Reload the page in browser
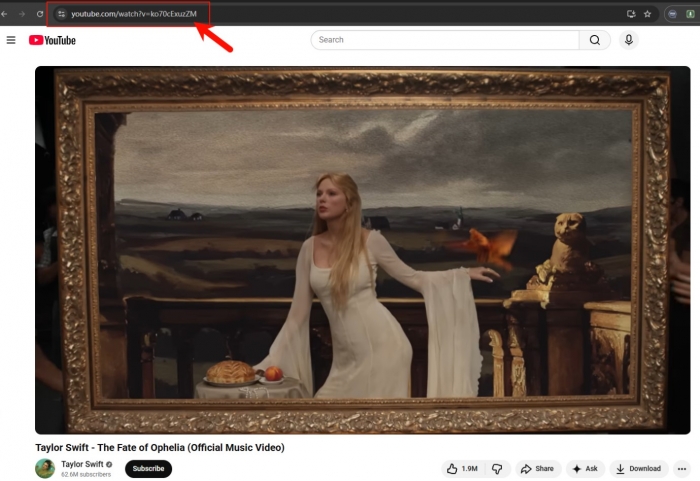 coord(40,14)
